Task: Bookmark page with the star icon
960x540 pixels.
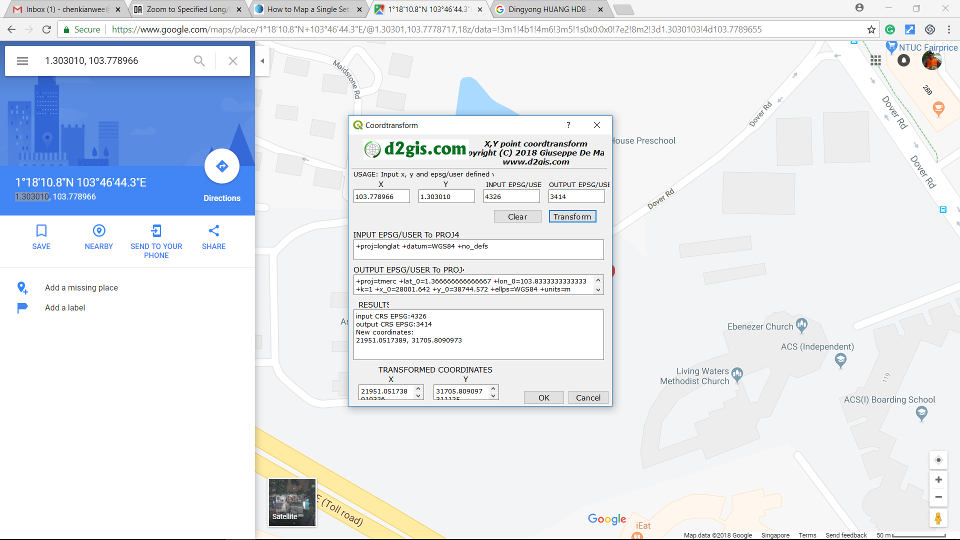Action: click(x=872, y=30)
